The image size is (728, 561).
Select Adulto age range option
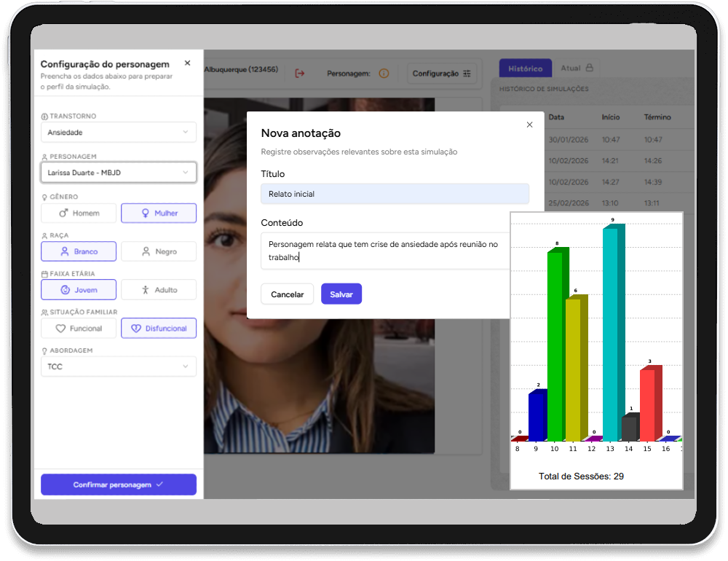click(159, 290)
